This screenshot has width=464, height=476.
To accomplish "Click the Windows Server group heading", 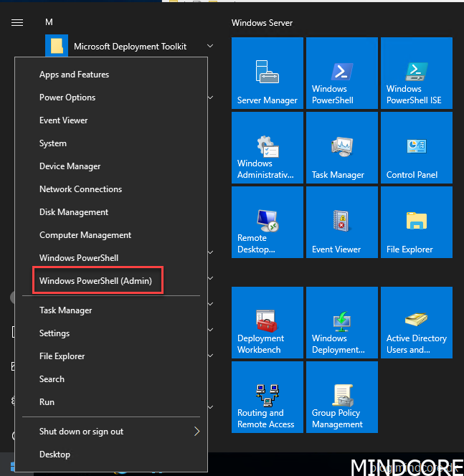I will tap(262, 23).
